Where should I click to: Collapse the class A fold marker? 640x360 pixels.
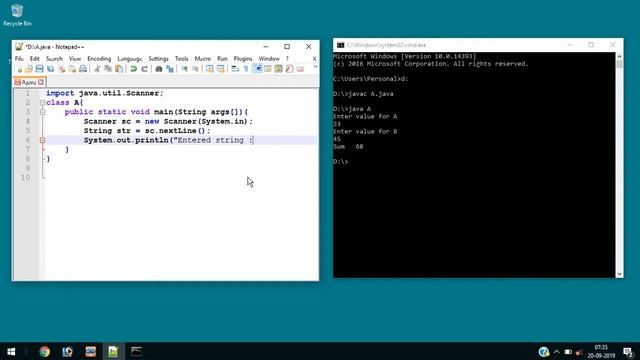[42, 103]
